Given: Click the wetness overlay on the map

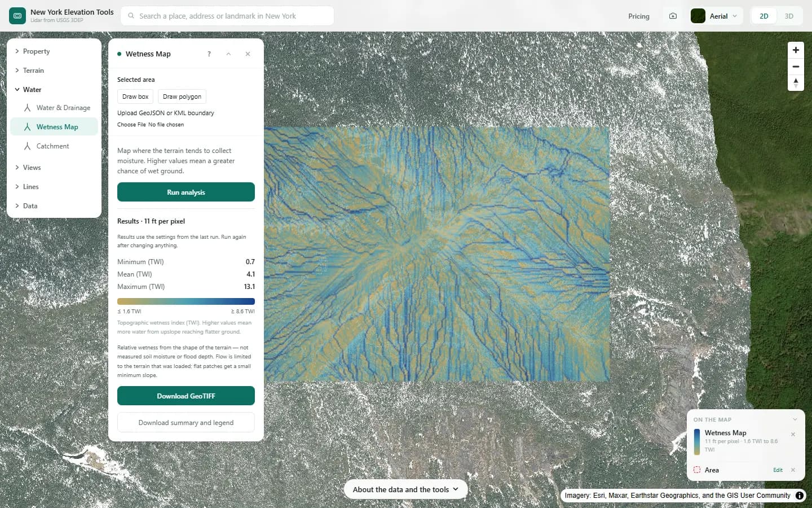Looking at the screenshot, I should 437,254.
